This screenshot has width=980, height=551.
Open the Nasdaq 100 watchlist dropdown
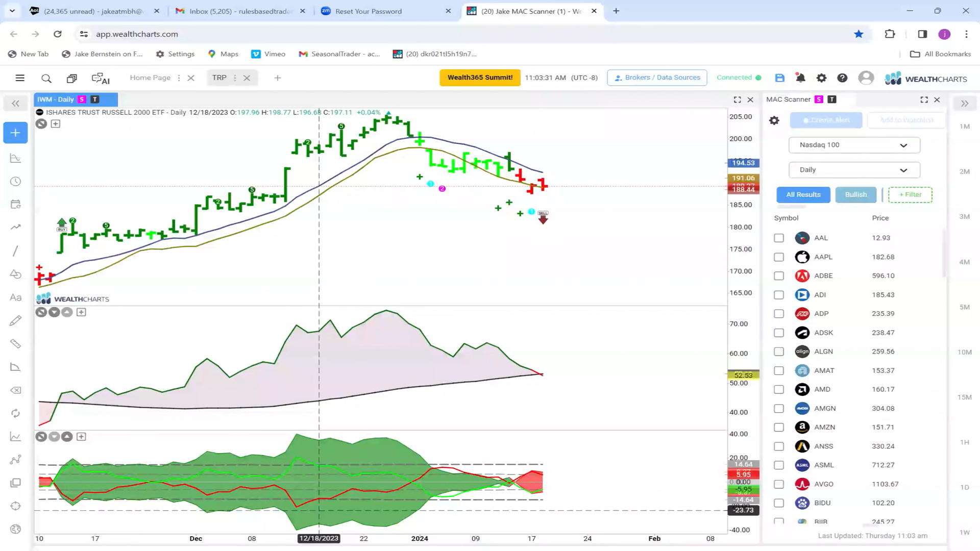tap(854, 145)
